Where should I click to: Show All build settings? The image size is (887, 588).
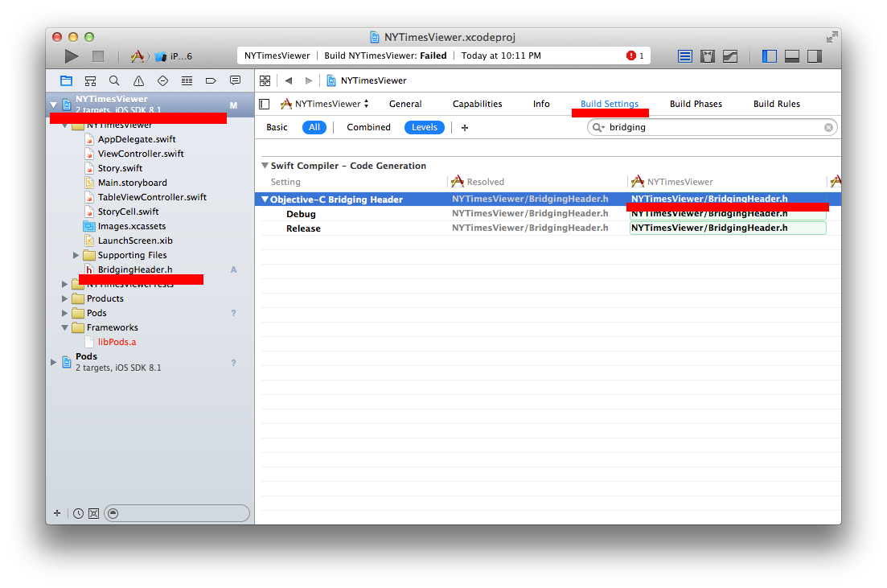coord(314,127)
